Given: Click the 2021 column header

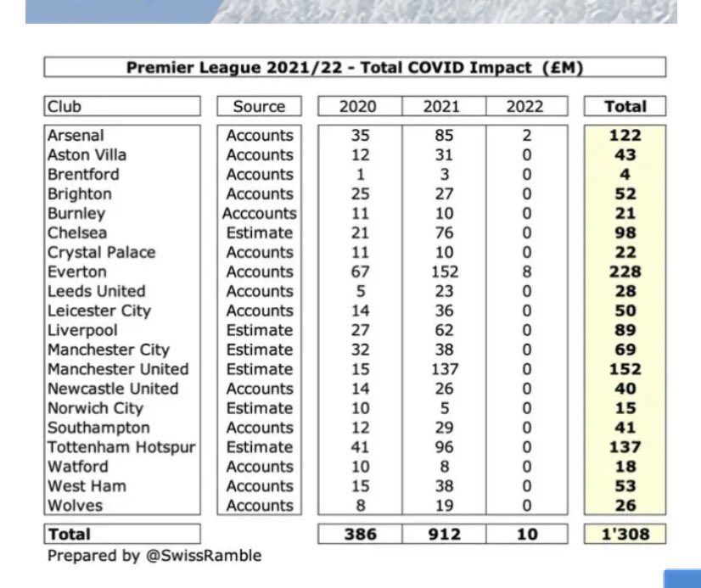Looking at the screenshot, I should coord(442,107).
